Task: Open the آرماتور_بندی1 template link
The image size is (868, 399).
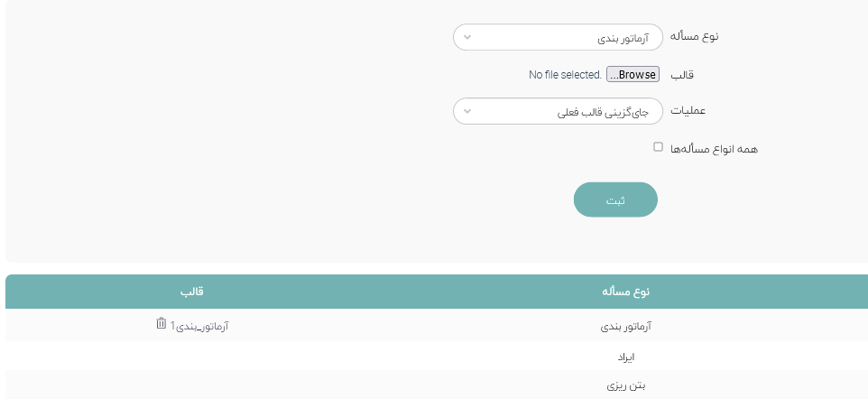Action: point(199,326)
